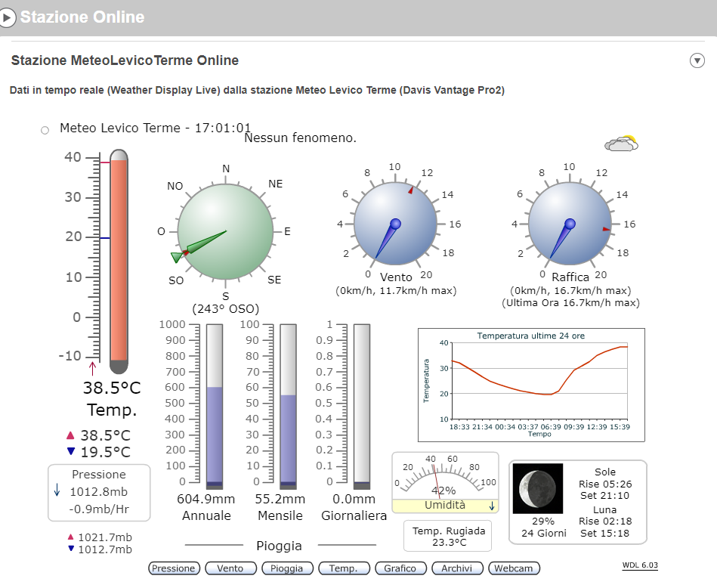This screenshot has height=588, width=717.
Task: Click the Vento wind speed gauge
Action: pyautogui.click(x=396, y=224)
